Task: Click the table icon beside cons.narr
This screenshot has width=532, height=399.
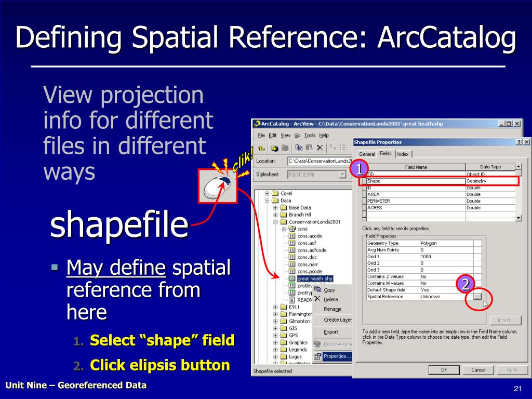Action: 292,264
